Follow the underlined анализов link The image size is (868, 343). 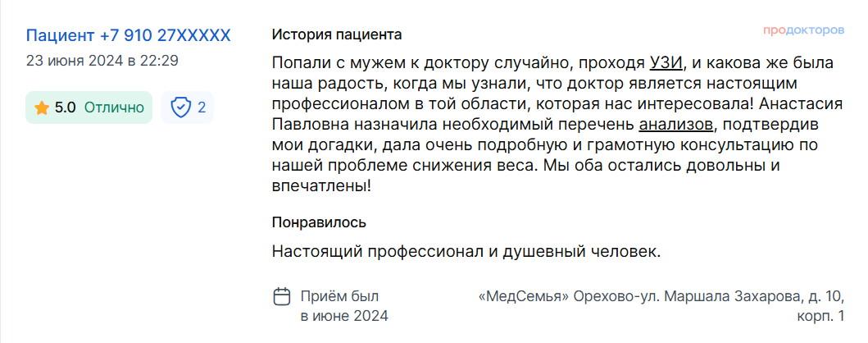coord(676,125)
